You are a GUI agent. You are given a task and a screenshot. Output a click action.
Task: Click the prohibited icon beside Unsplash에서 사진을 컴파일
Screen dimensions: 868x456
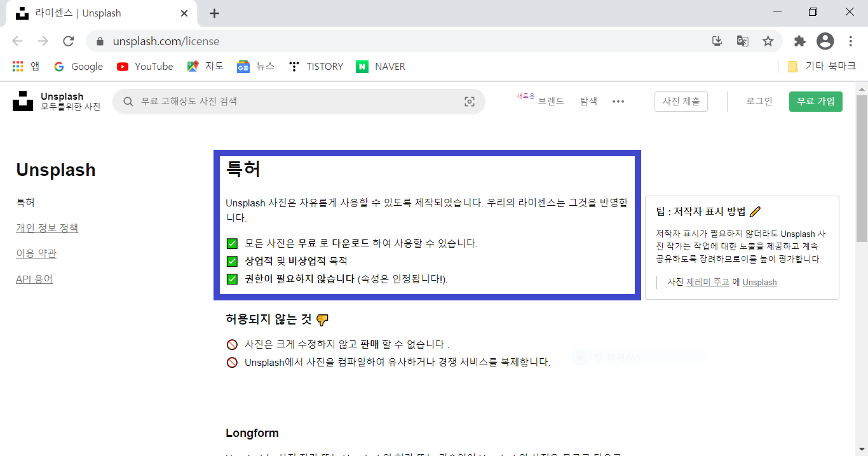tap(232, 362)
